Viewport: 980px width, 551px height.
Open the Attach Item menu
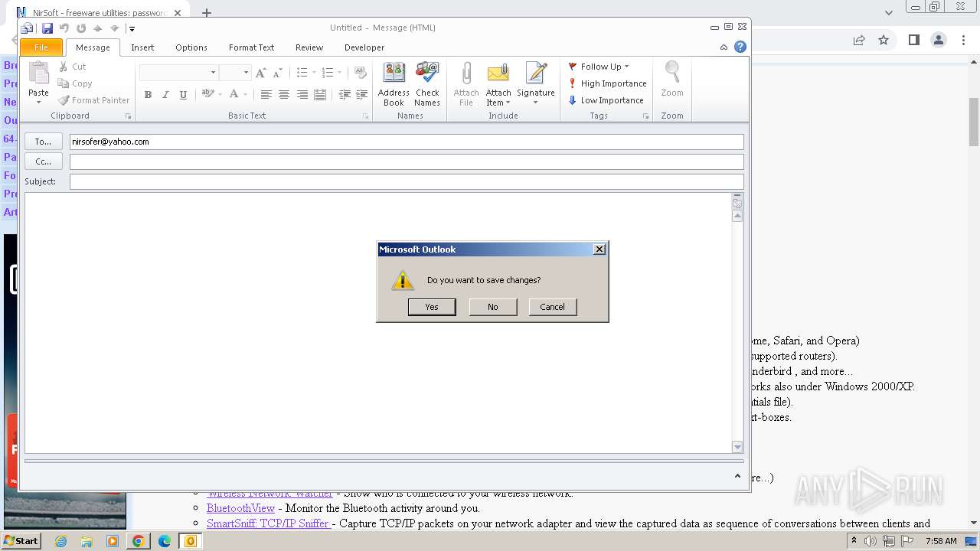(498, 84)
